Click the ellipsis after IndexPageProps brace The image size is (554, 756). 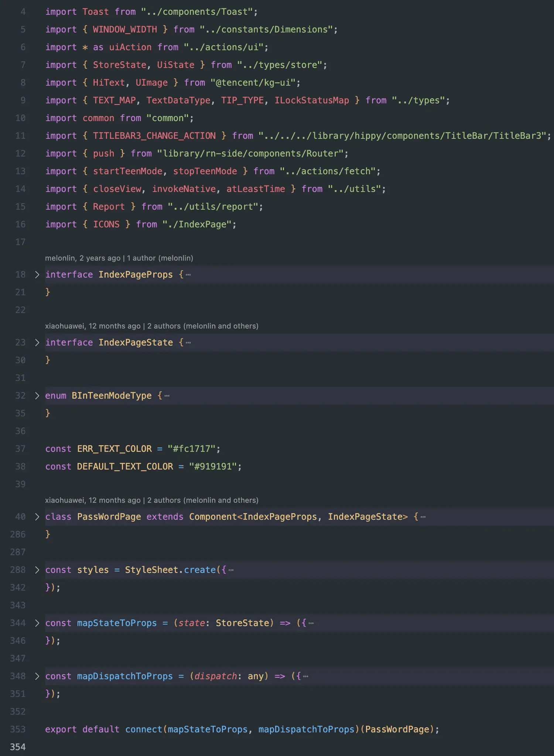188,275
